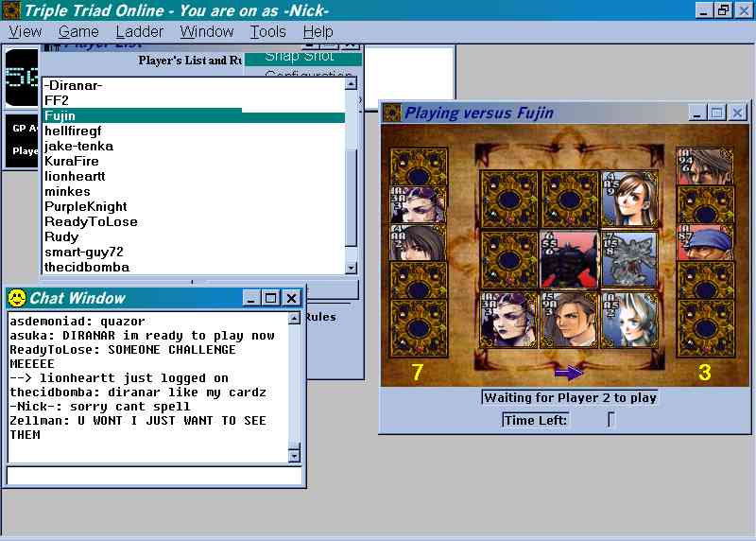Click the player list scroll up arrow

pos(351,84)
